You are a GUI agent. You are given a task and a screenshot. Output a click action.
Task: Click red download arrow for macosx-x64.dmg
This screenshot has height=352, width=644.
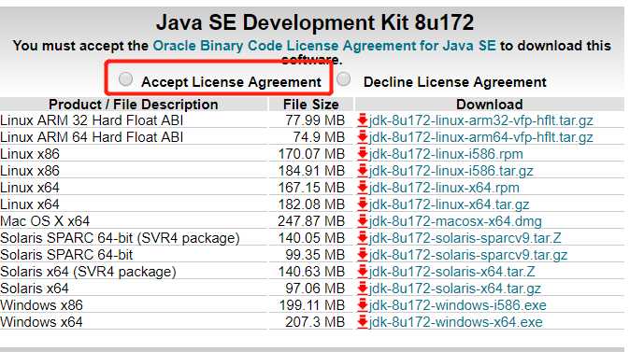[x=363, y=221]
